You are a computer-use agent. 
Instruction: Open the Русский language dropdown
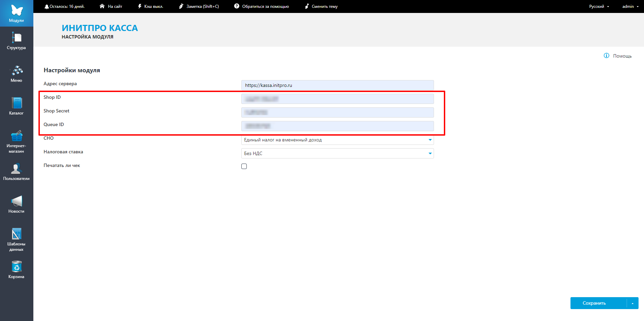tap(599, 6)
